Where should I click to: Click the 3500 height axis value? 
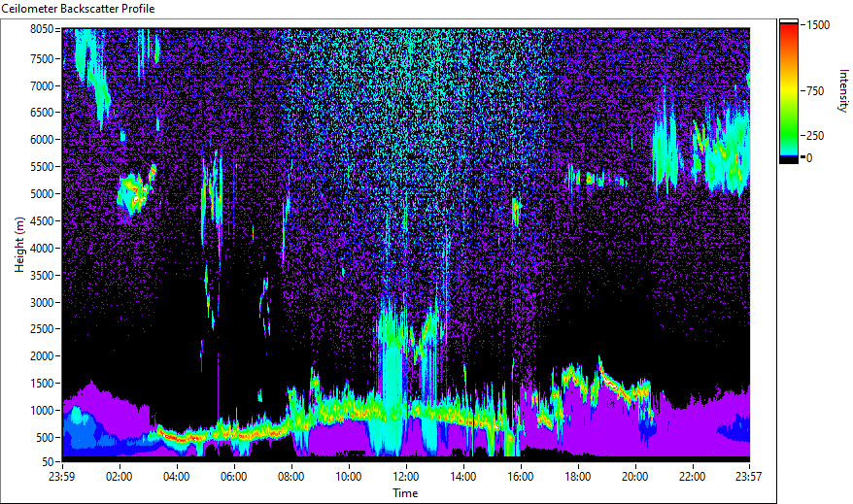pyautogui.click(x=42, y=276)
